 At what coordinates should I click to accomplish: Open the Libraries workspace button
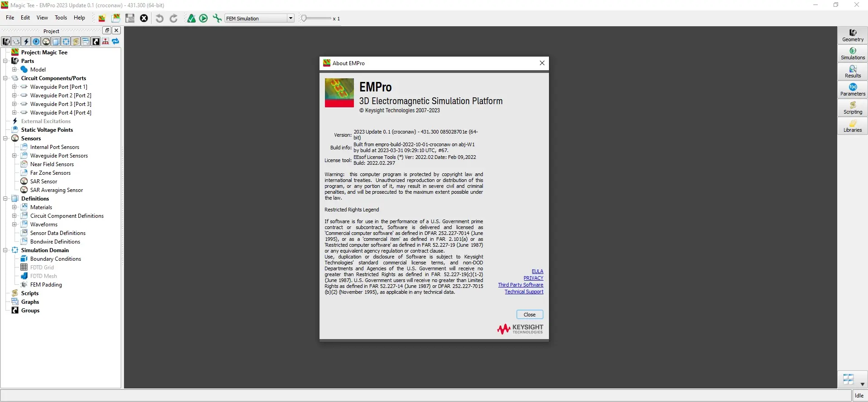tap(853, 126)
